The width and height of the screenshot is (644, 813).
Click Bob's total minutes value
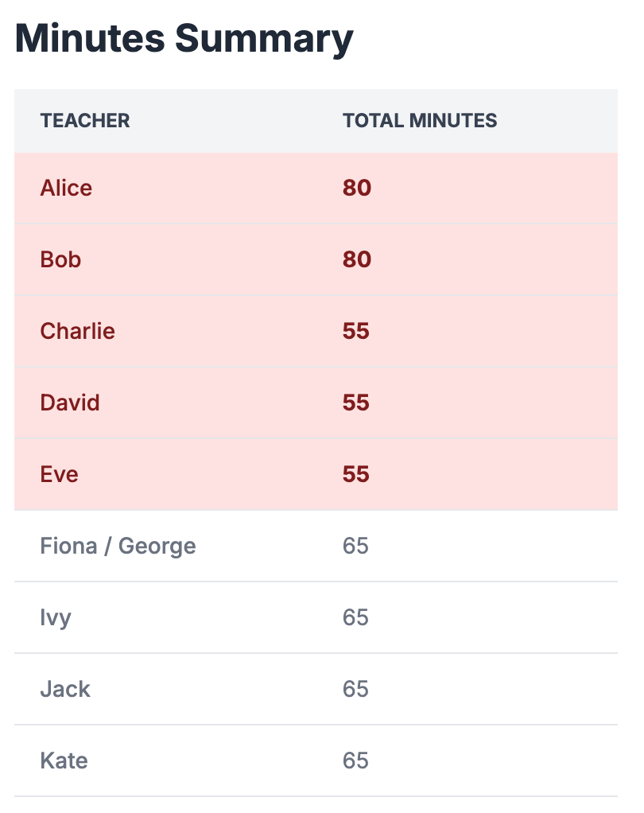pyautogui.click(x=357, y=260)
